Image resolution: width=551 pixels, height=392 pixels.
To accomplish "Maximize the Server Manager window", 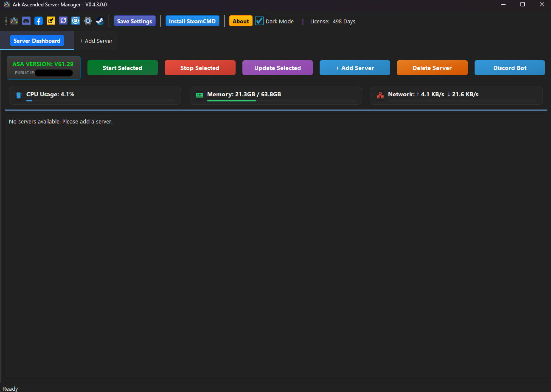I will [523, 4].
